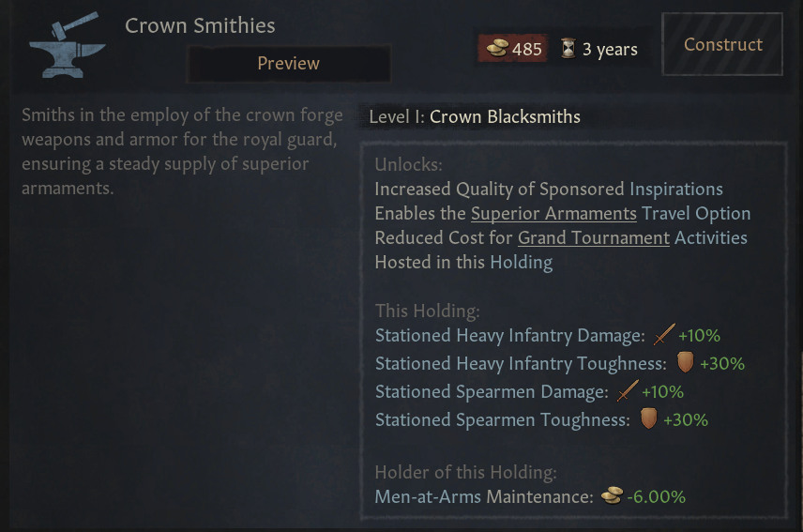Click the 485 gold cost value
803x532 pixels.
[x=527, y=49]
